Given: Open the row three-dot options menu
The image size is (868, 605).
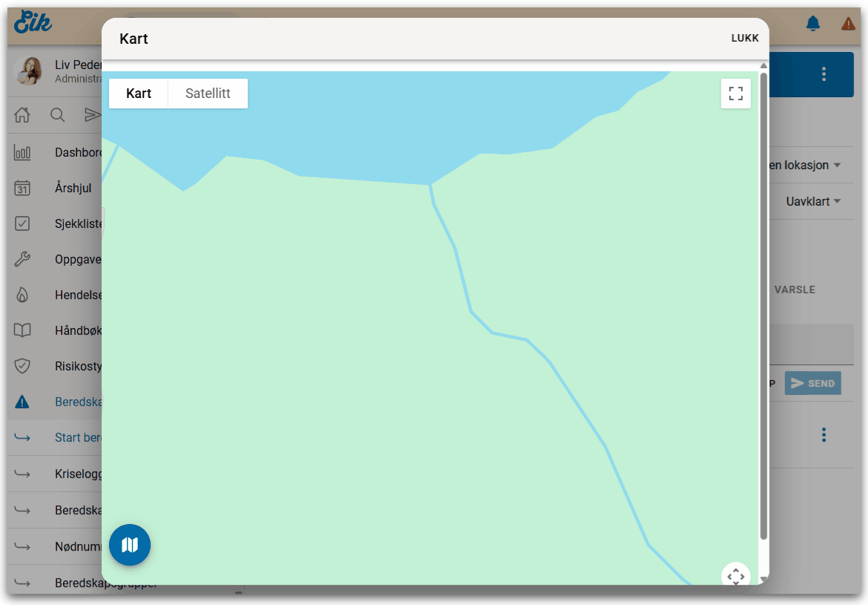Looking at the screenshot, I should click(x=823, y=435).
